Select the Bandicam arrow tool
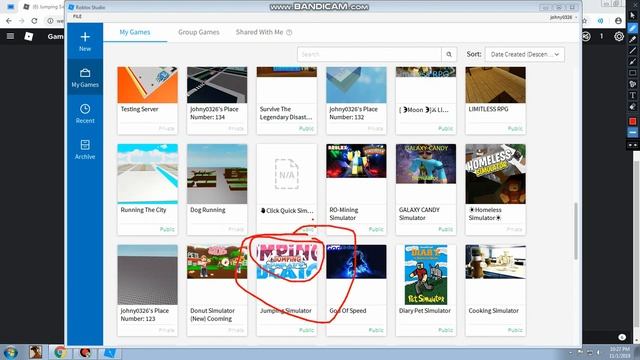Image resolution: width=640 pixels, height=360 pixels. pos(632,62)
